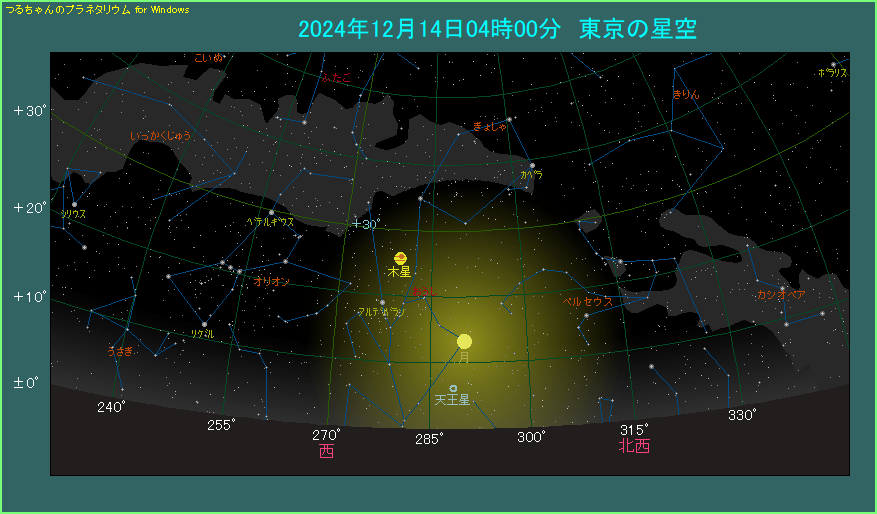Click the Polaris (ポラリス) star
Image resolution: width=877 pixels, height=514 pixels.
click(x=833, y=64)
